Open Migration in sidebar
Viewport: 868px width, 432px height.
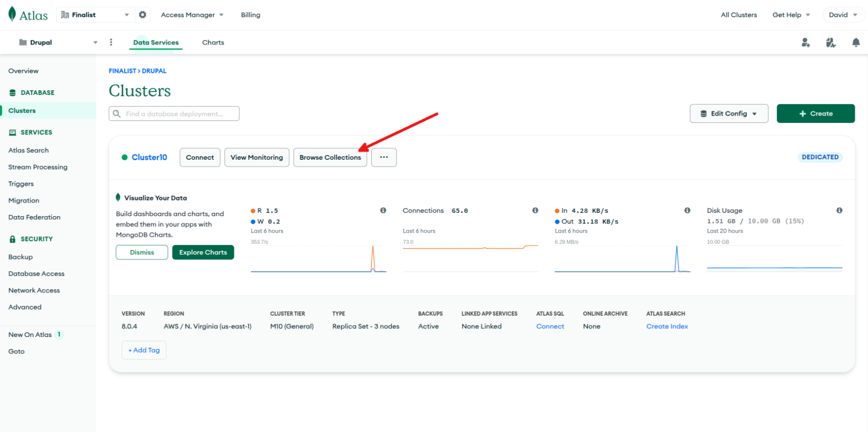coord(24,201)
